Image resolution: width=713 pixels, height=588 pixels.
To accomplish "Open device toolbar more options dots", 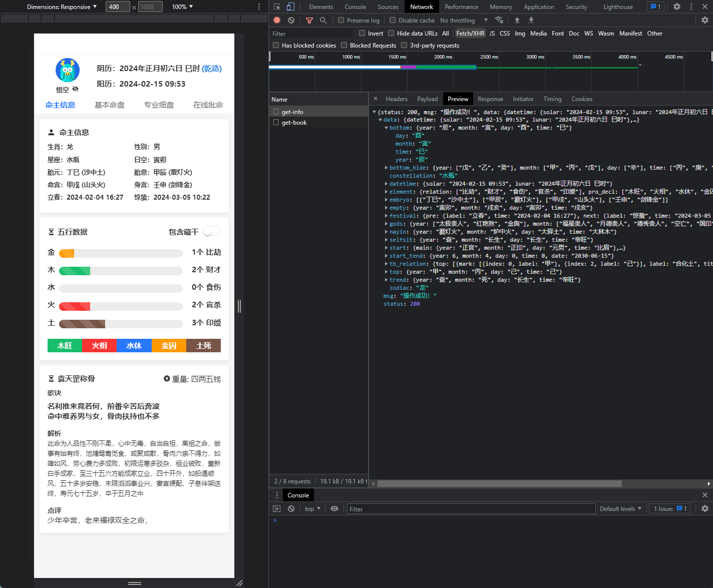I will tap(259, 7).
